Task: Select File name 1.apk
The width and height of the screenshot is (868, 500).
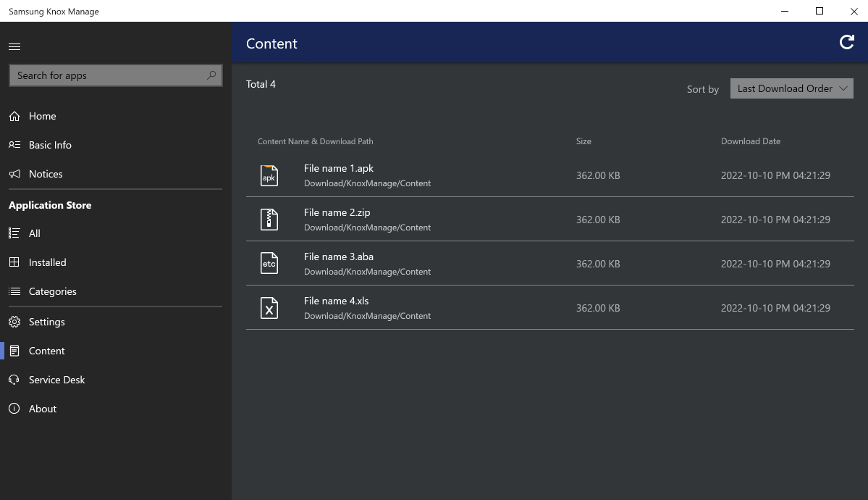Action: (x=339, y=168)
